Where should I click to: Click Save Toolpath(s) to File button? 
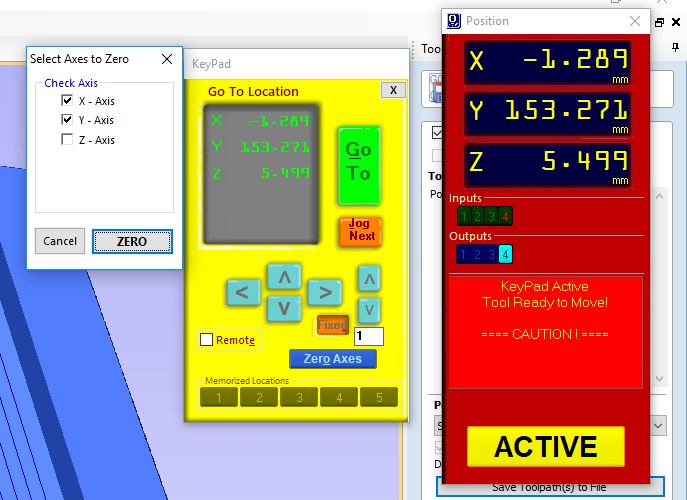click(549, 487)
